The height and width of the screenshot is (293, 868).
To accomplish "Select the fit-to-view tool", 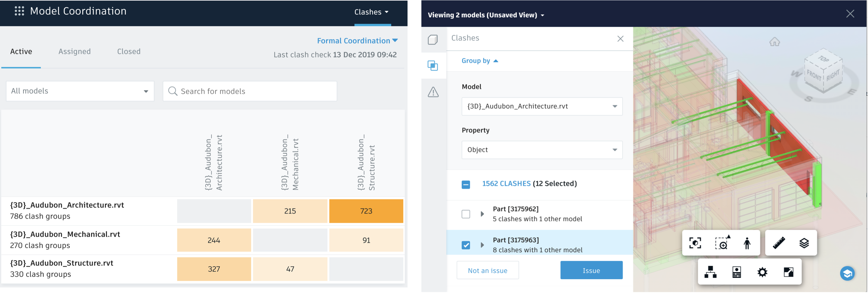I will pos(695,243).
